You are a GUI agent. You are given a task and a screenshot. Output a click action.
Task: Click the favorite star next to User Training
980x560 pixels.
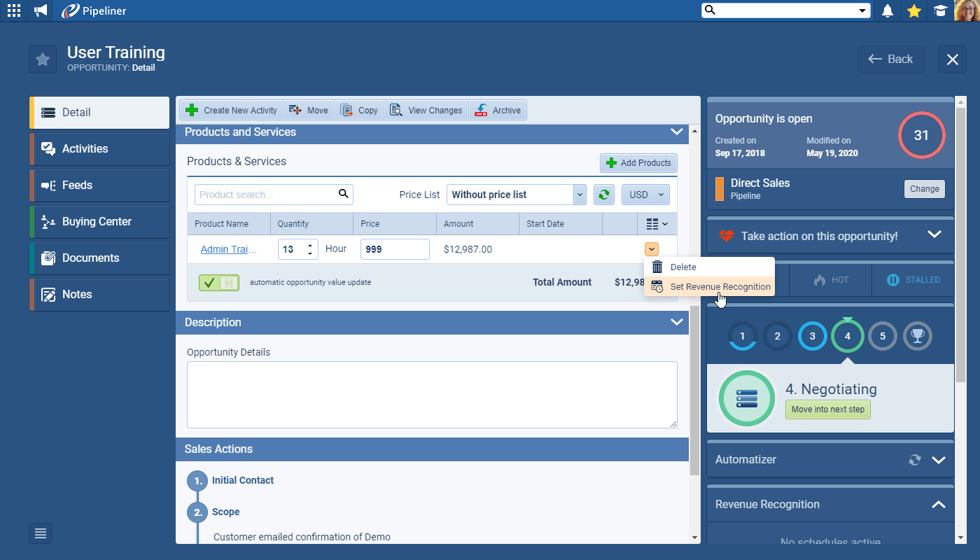(x=43, y=59)
